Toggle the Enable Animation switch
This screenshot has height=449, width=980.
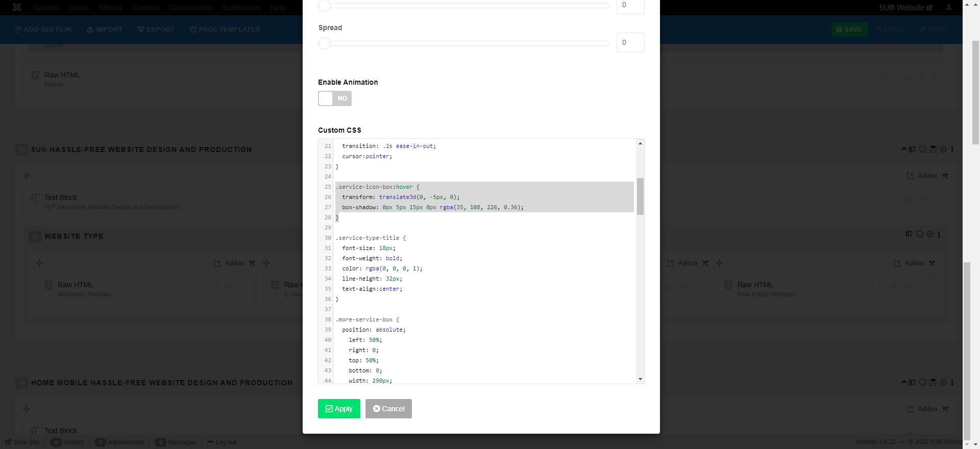(x=335, y=98)
